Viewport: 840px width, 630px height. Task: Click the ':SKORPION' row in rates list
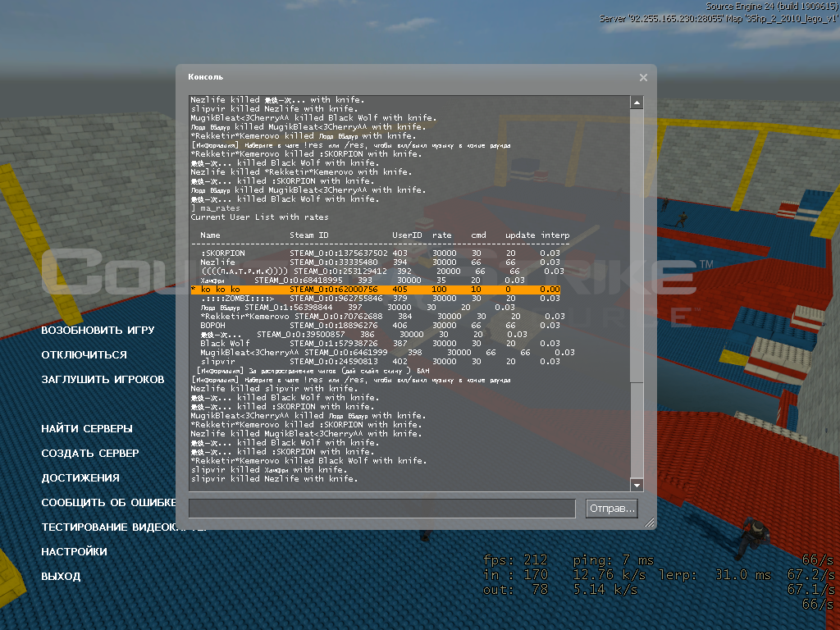pos(380,253)
